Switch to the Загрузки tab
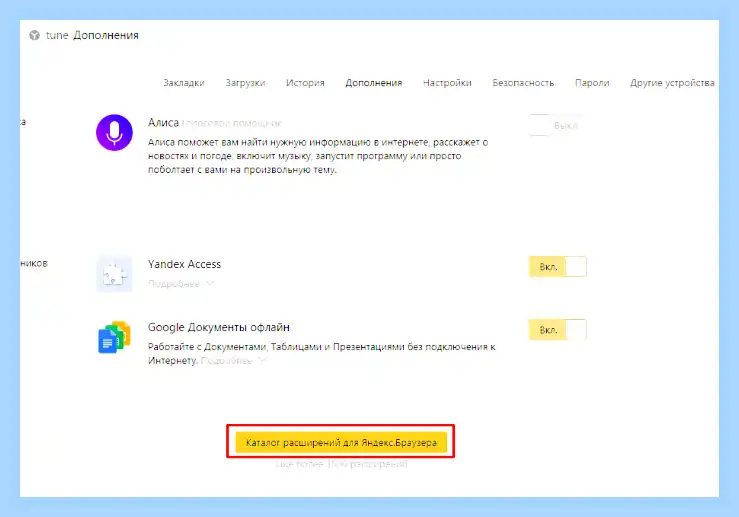The image size is (739, 517). [245, 83]
